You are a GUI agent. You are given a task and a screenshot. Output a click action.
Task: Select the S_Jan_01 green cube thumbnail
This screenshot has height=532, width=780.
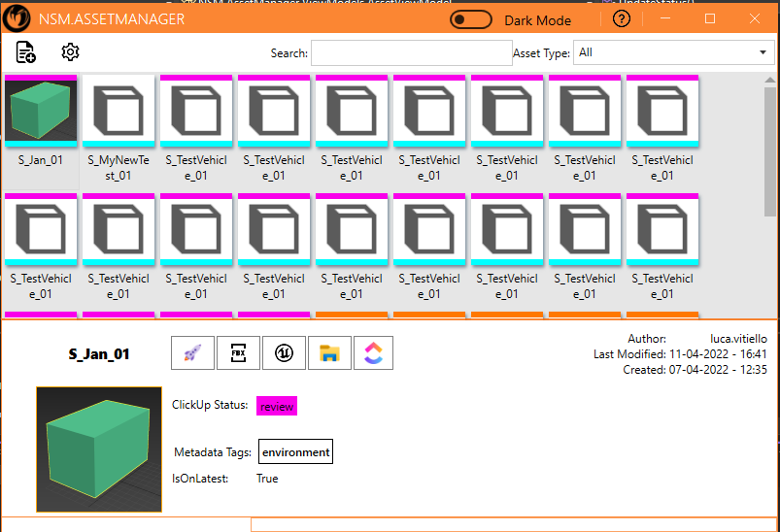(x=41, y=111)
